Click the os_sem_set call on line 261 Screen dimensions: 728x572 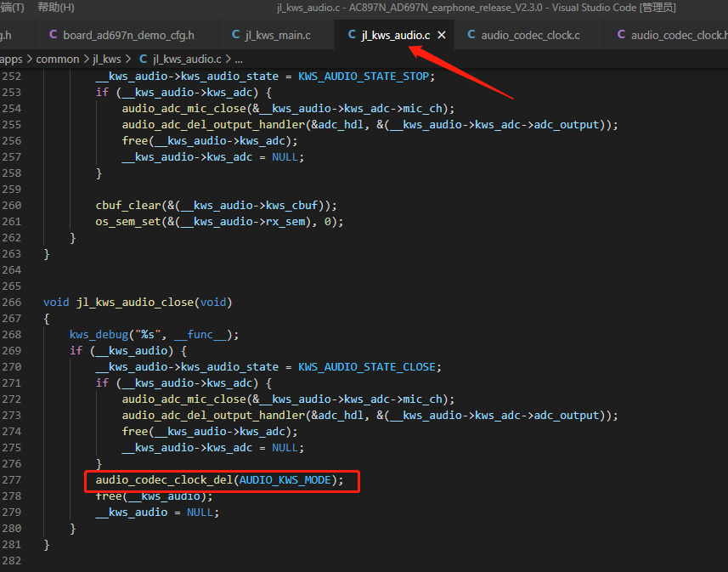click(x=128, y=222)
